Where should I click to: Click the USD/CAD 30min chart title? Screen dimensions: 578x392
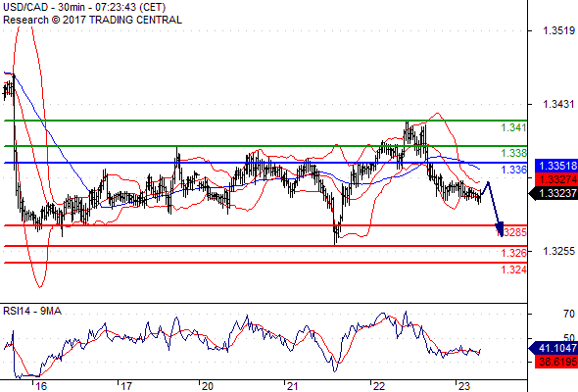[84, 7]
